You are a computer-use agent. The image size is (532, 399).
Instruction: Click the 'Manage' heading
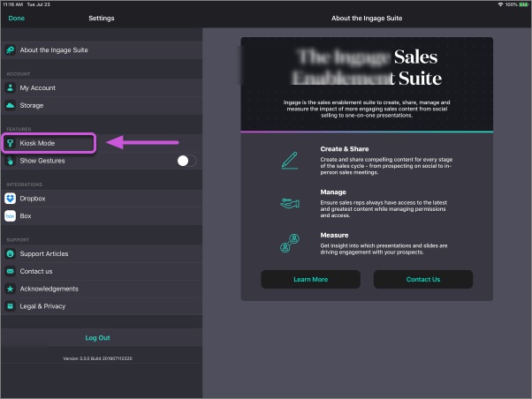[x=333, y=192]
